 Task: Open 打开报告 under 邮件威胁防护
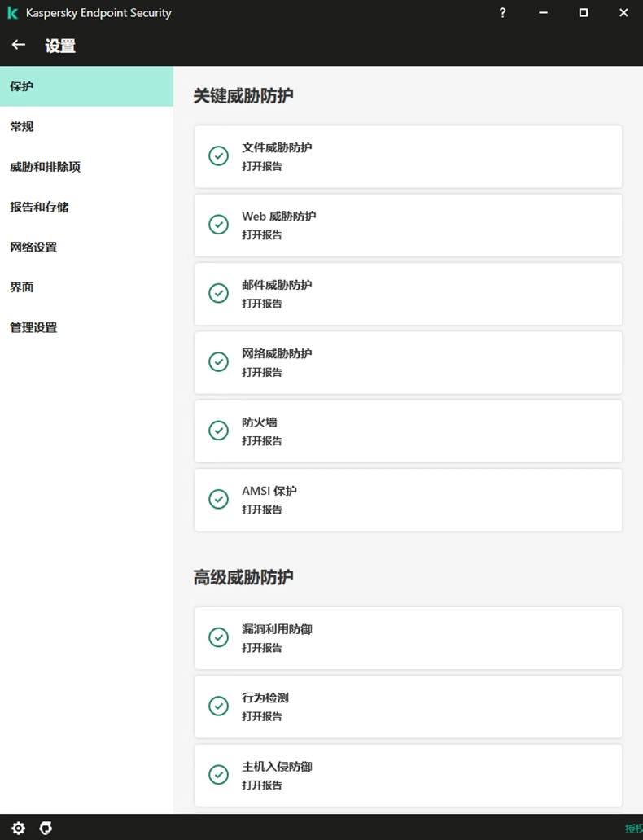pyautogui.click(x=262, y=304)
